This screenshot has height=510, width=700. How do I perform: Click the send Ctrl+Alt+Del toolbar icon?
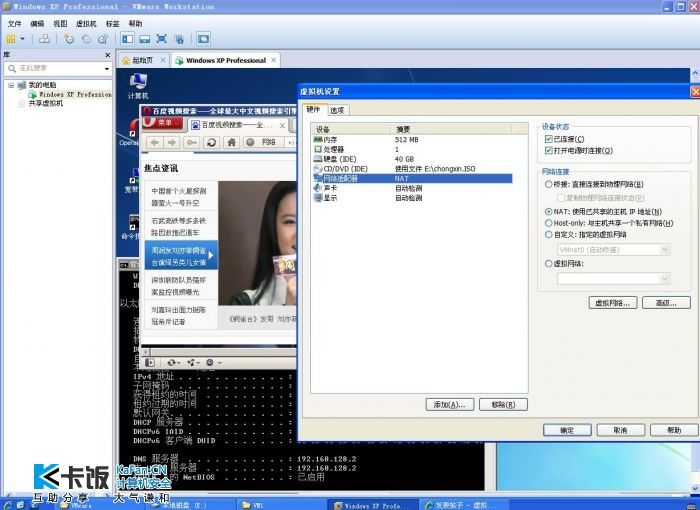click(44, 39)
